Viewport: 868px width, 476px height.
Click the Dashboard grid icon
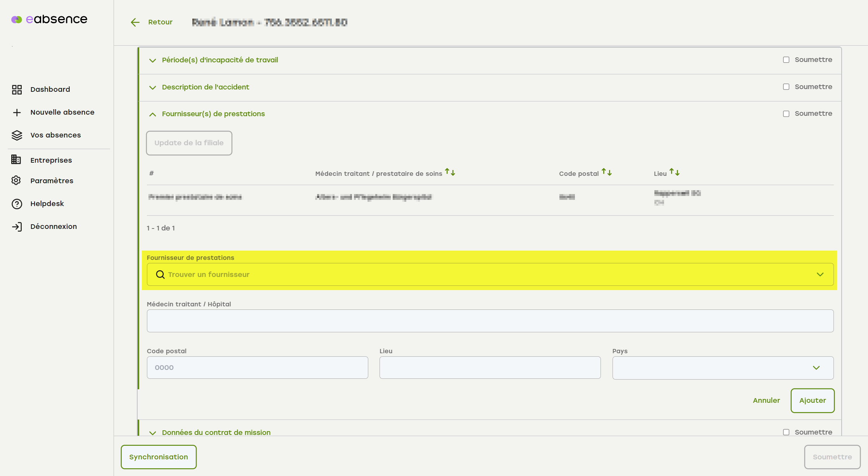(17, 89)
